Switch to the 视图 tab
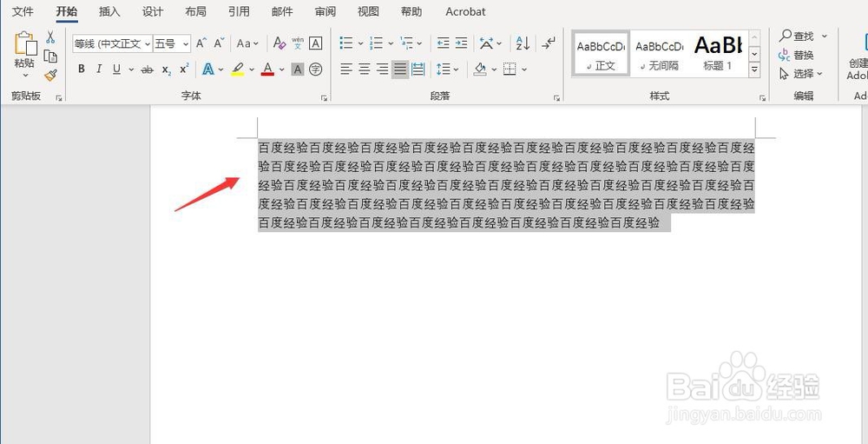The image size is (868, 444). click(x=369, y=11)
